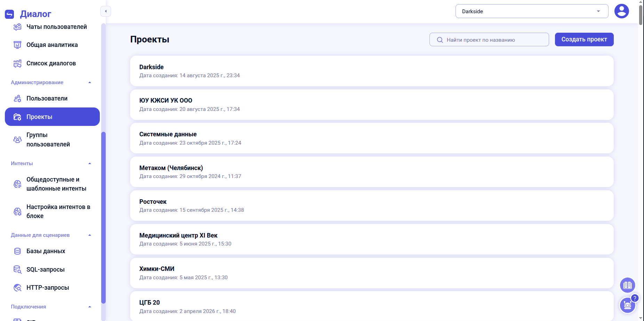Viewport: 644px width, 321px height.
Task: Click the Базы данных database icon
Action: pos(17,251)
